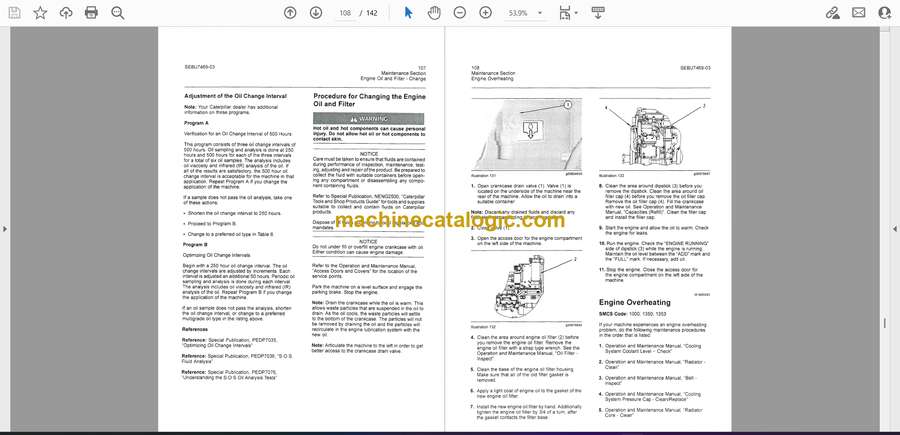Open the keyboard download toolbar icon
This screenshot has width=900, height=435.
pyautogui.click(x=598, y=13)
